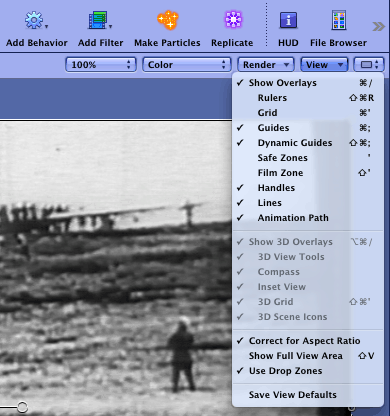390x416 pixels.
Task: Select the Replicate toolbar icon
Action: click(x=233, y=20)
